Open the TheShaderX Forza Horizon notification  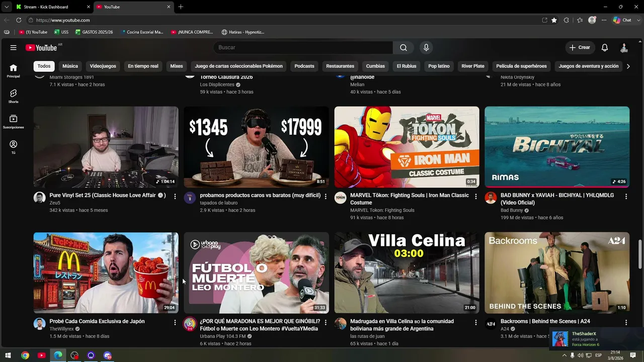(596, 339)
